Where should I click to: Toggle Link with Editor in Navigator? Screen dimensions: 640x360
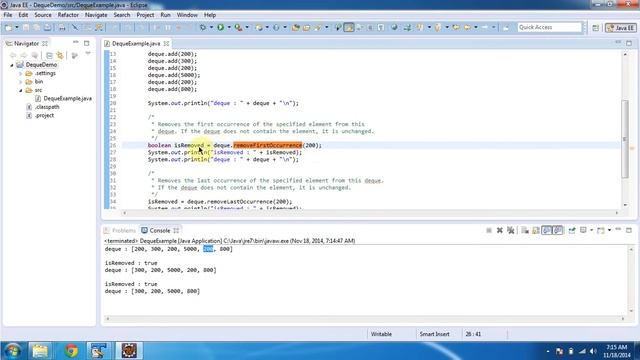pos(60,55)
